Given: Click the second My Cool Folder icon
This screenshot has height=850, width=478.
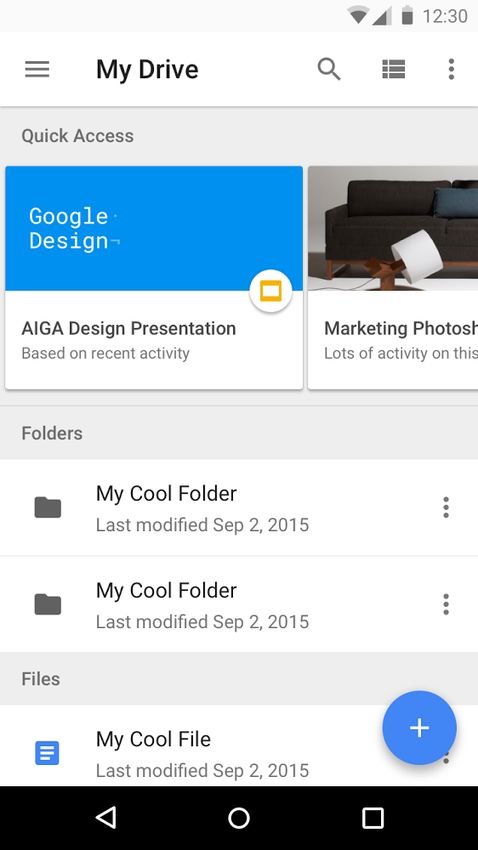Looking at the screenshot, I should (48, 604).
